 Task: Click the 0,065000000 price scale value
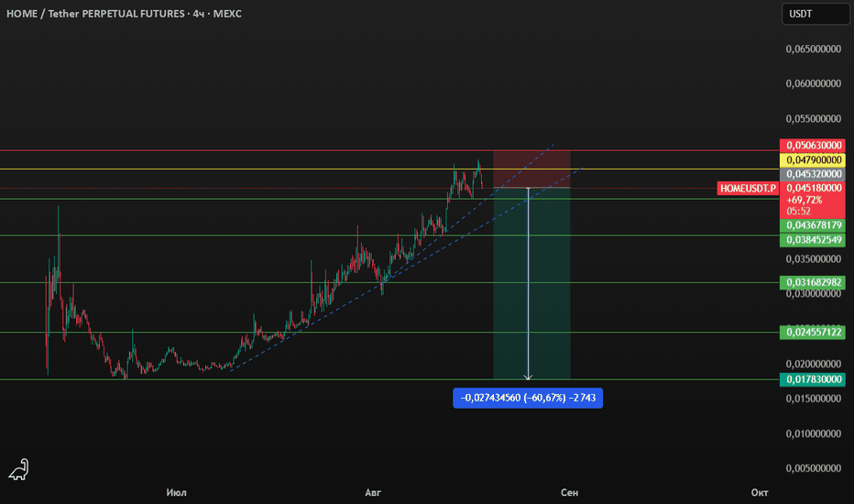coord(813,49)
